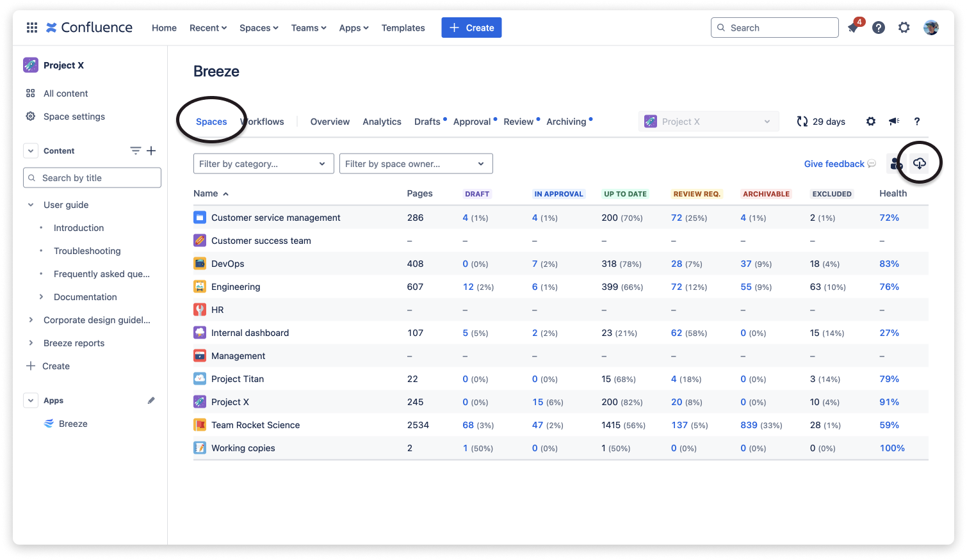Expand the Documentation tree item
This screenshot has width=967, height=560.
pyautogui.click(x=41, y=297)
